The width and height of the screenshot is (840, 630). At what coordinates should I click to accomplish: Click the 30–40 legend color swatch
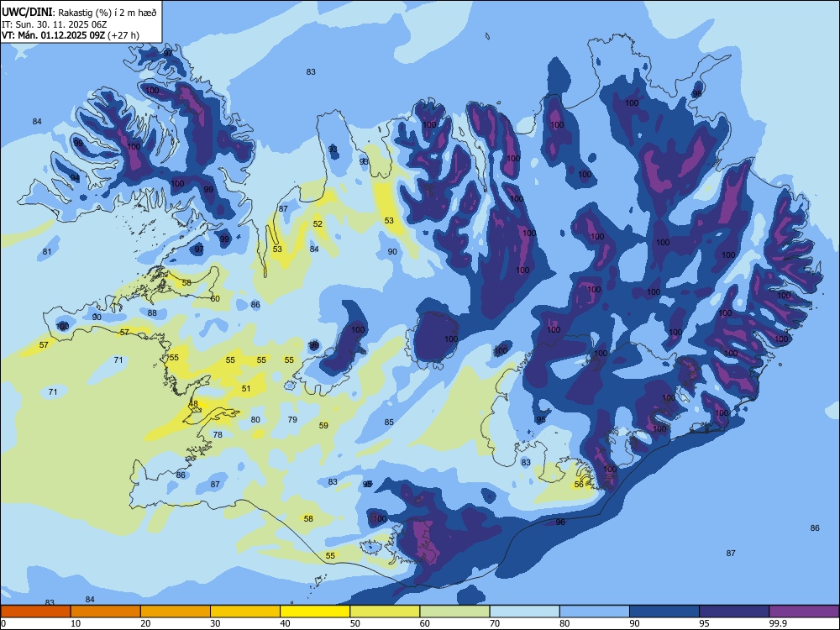coord(245,612)
